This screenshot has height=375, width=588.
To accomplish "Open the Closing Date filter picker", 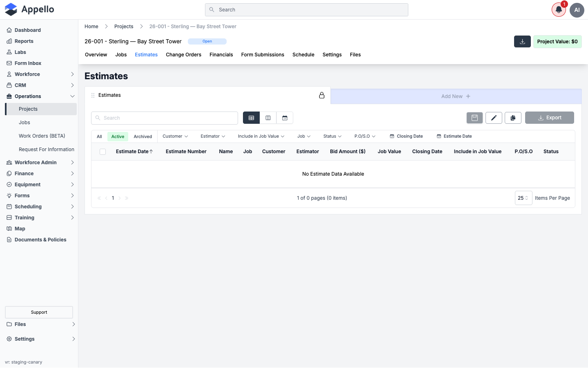I will point(406,136).
